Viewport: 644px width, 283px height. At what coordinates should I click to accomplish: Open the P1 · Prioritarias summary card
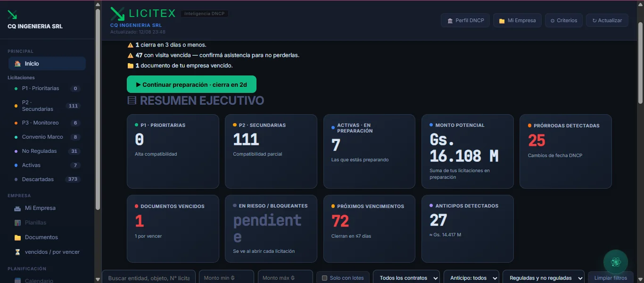pos(173,151)
